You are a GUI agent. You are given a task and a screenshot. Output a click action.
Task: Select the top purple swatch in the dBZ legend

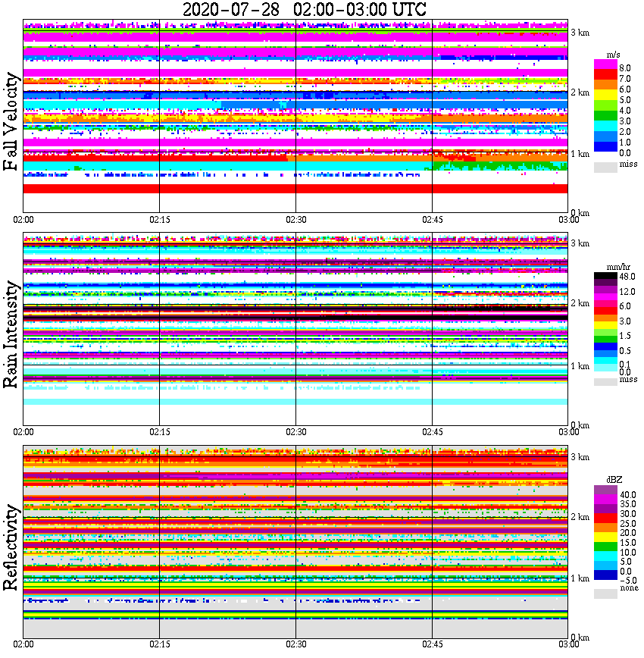point(605,490)
